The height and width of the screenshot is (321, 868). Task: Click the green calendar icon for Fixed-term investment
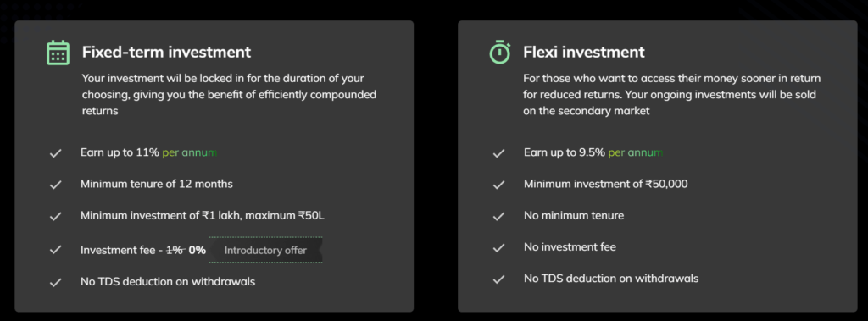58,53
